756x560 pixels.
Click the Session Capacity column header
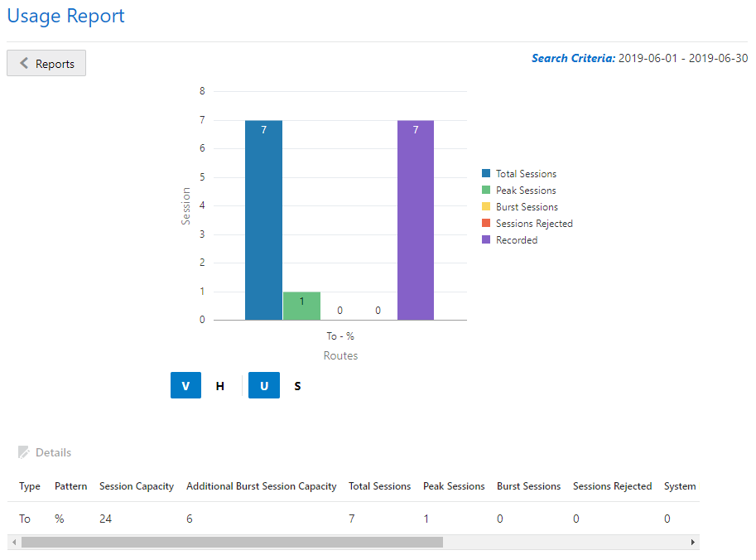click(x=136, y=486)
